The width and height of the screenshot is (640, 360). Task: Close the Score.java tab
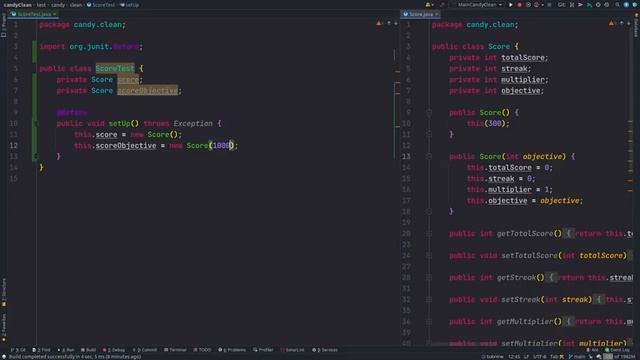[x=436, y=14]
